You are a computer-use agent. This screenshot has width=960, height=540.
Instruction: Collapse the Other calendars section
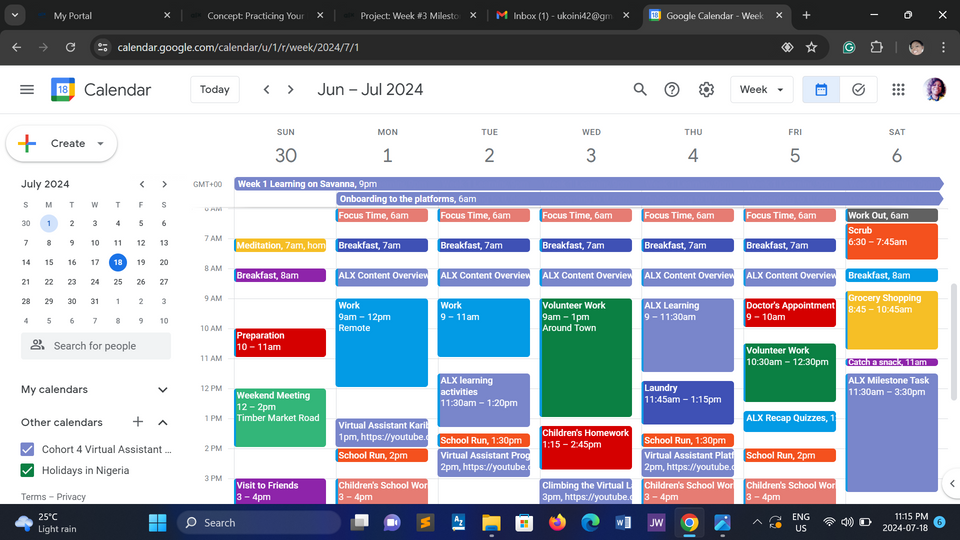163,422
